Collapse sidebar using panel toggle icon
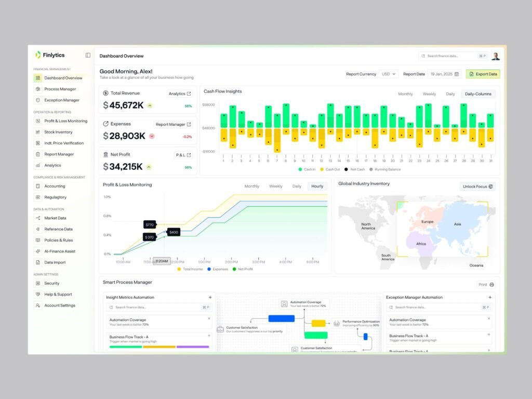532x399 pixels. 88,55
